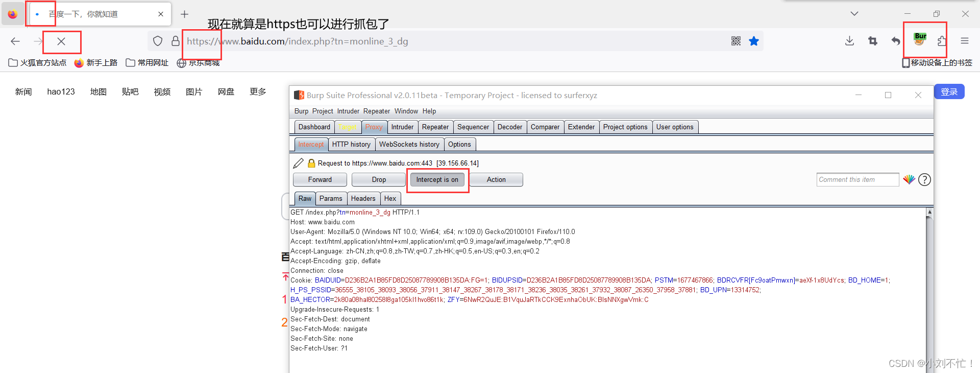Open the Project menu in Burp Suite

click(x=323, y=111)
